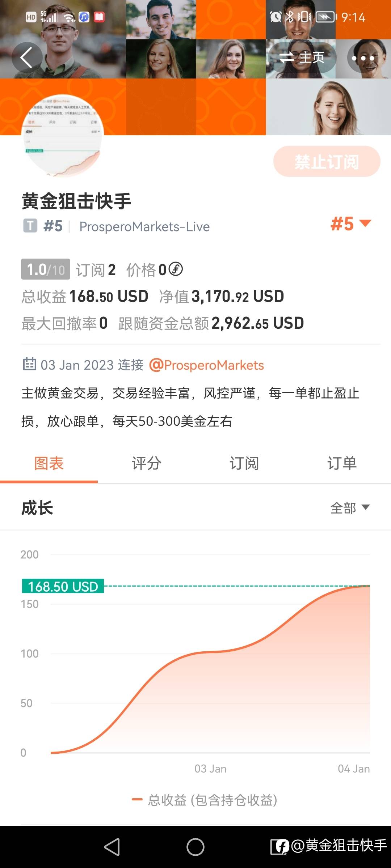Expand the orange #5 account dropdown
391x868 pixels.
click(x=350, y=224)
